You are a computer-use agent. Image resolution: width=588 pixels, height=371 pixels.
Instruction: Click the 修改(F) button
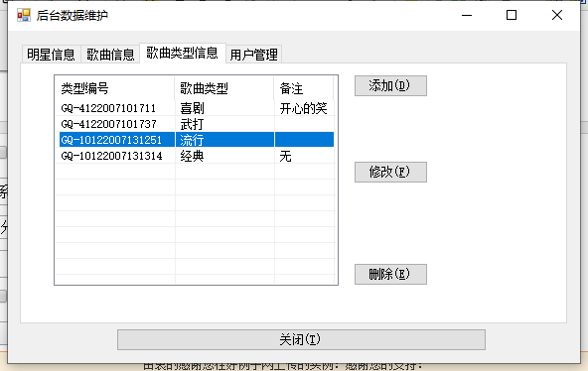click(x=390, y=172)
